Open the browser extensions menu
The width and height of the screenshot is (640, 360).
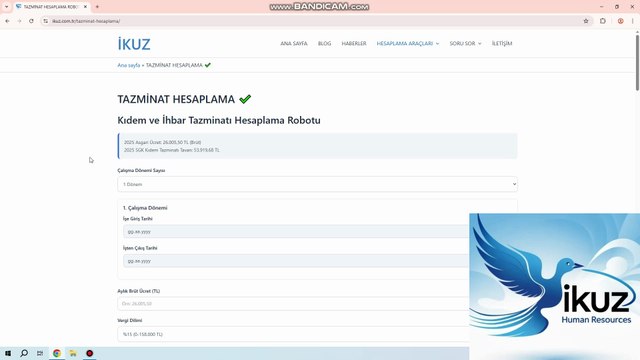coord(603,21)
